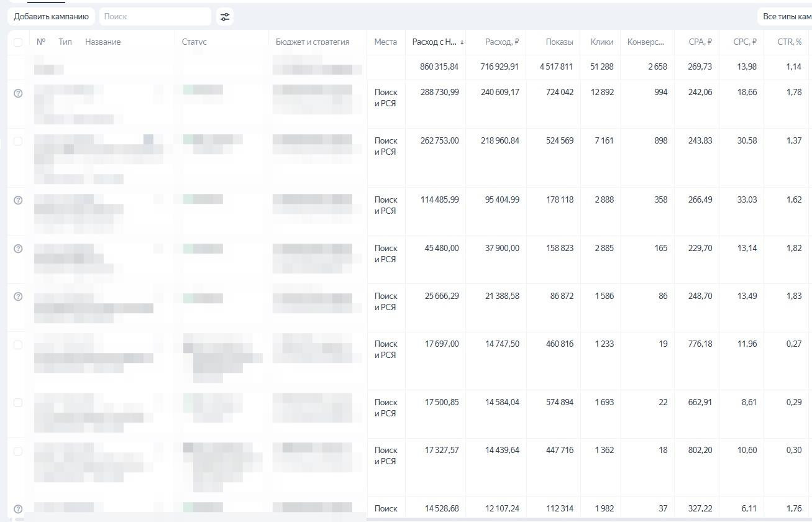Tick the checkbox for the 17 327,57 row
Image resolution: width=812 pixels, height=522 pixels.
coord(18,451)
